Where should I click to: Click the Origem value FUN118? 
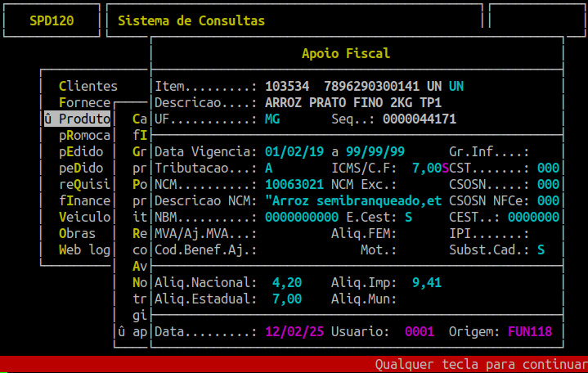pyautogui.click(x=530, y=332)
